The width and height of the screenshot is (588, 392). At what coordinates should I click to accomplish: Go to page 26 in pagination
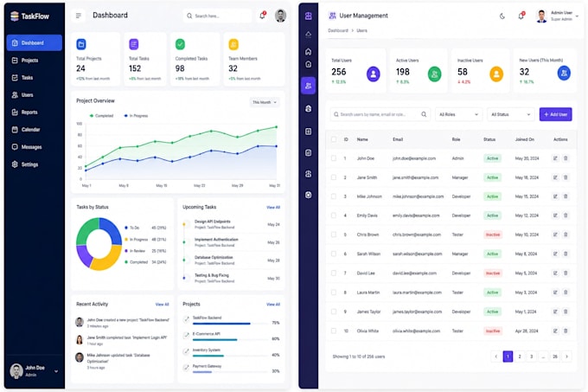point(554,357)
